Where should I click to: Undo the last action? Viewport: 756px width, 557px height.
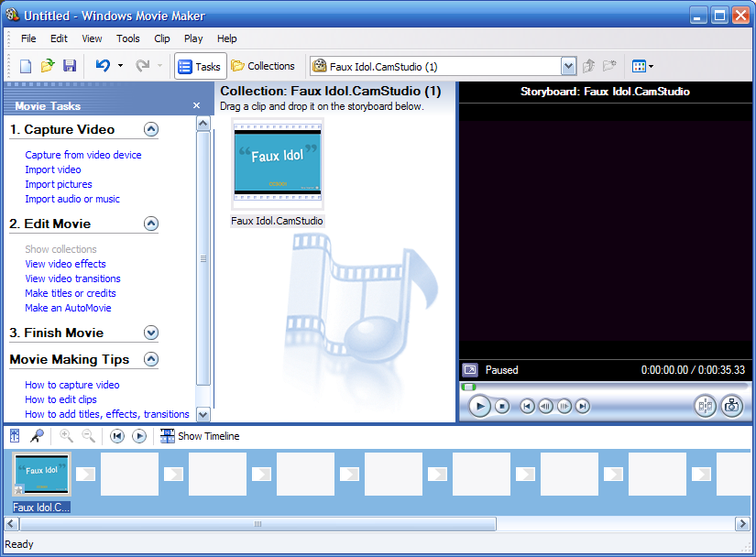click(x=103, y=66)
